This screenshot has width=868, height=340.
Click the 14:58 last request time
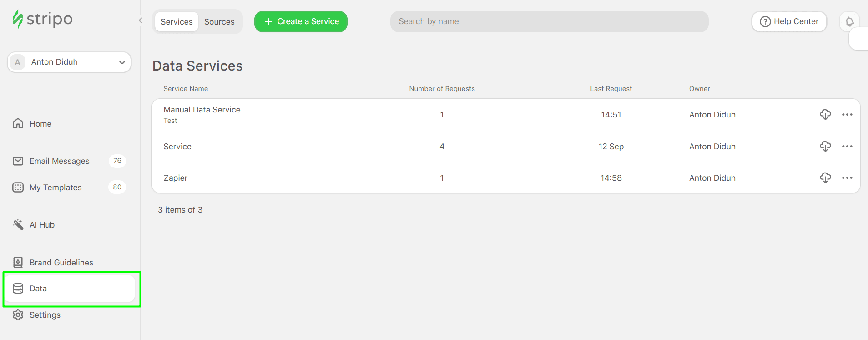click(611, 178)
